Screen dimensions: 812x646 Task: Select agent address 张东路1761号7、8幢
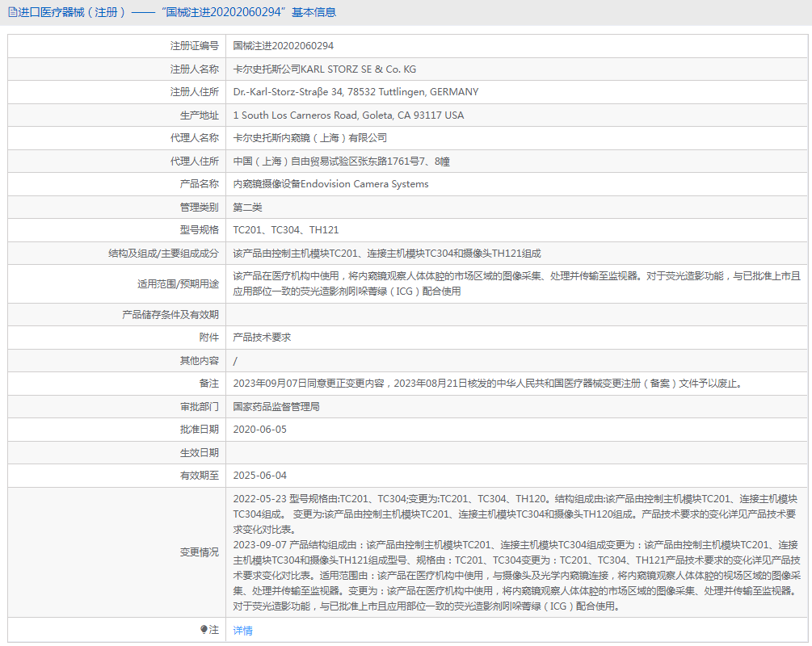(341, 161)
